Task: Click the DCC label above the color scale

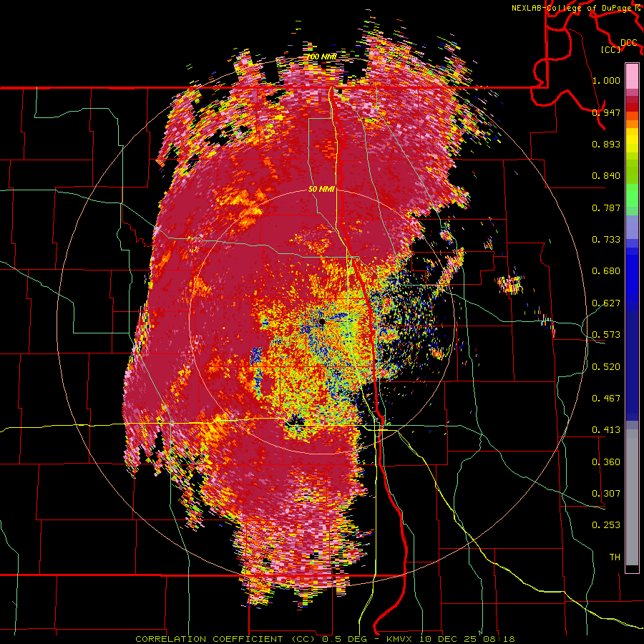Action: coord(628,43)
